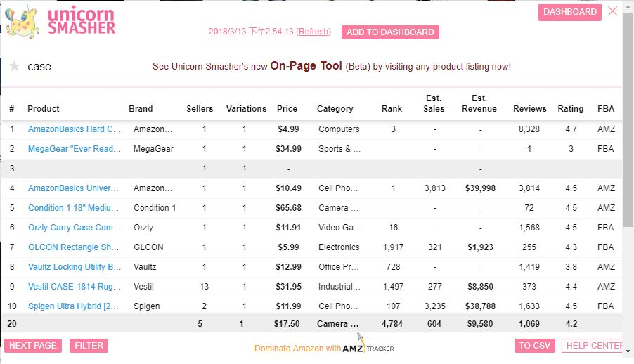Click the scrollbar down arrow
The image size is (634, 364).
[628, 351]
